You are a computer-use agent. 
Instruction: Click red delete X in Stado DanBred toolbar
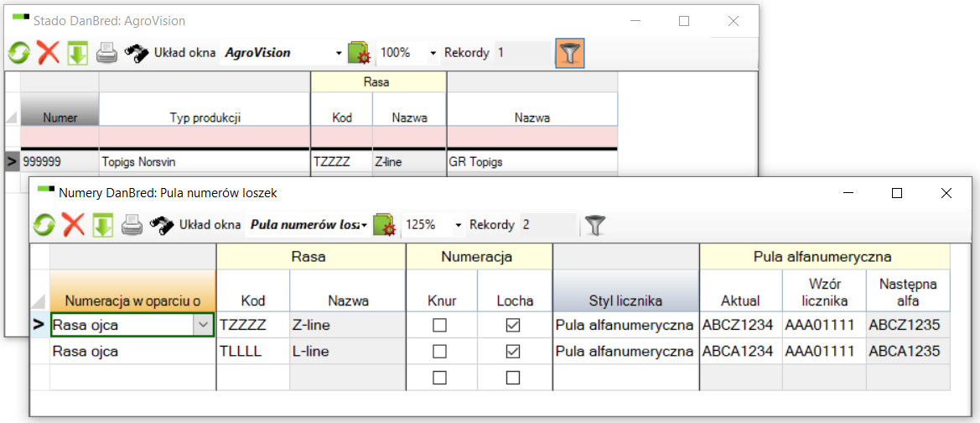tap(48, 53)
